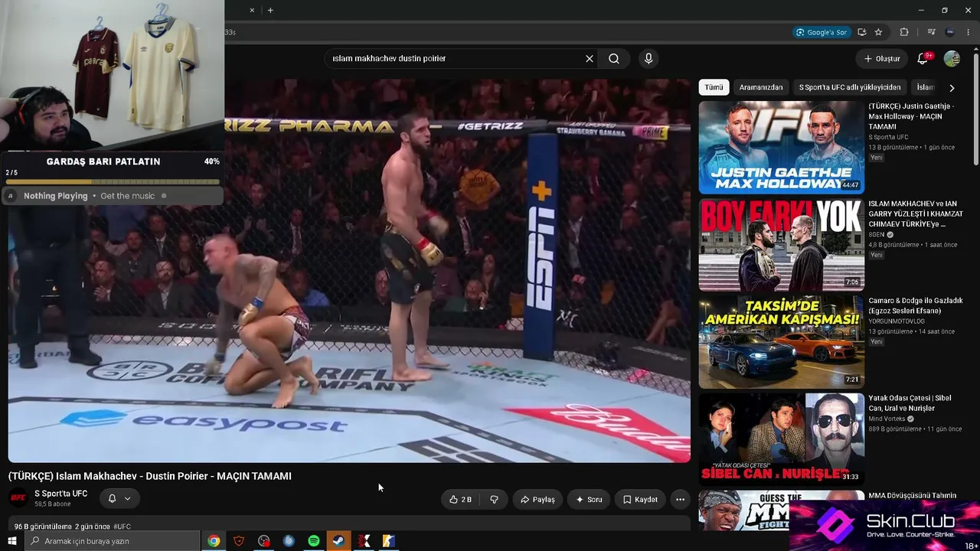Open the Chrome extensions puzzle icon
This screenshot has height=551, width=980.
904,32
